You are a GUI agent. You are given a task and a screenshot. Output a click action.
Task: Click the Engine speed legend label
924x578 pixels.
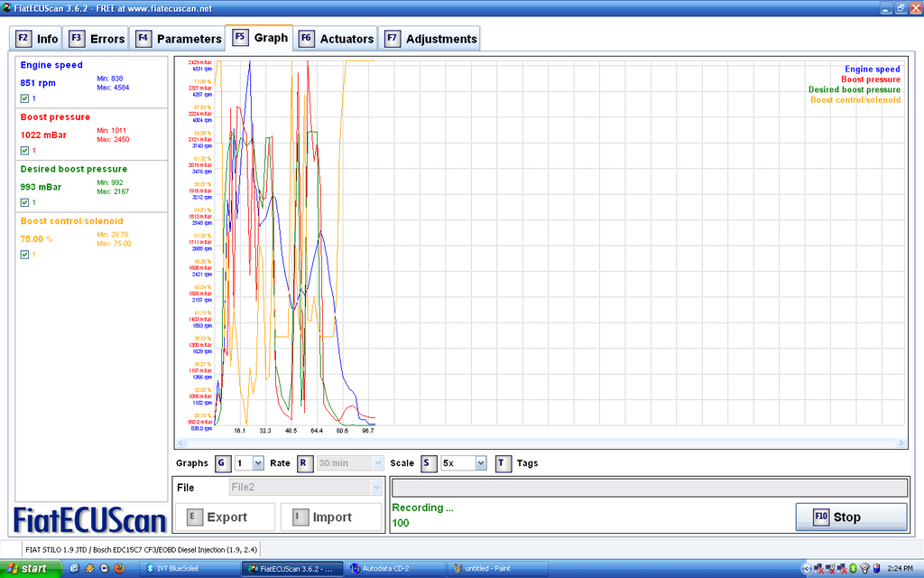pyautogui.click(x=873, y=69)
